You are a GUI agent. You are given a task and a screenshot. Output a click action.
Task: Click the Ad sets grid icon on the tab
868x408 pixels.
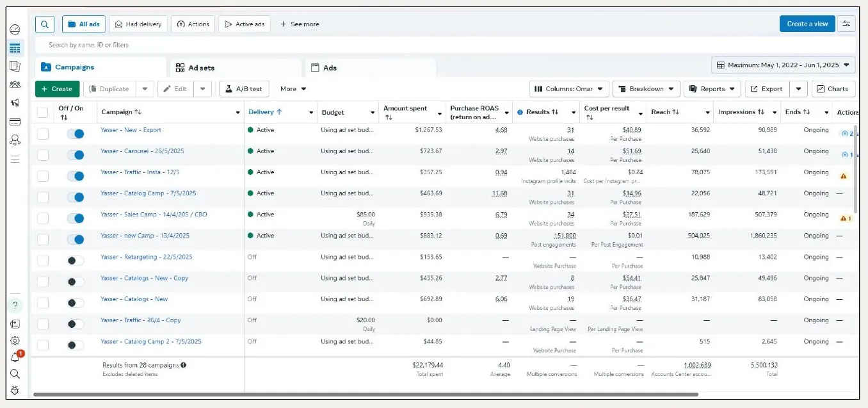(x=180, y=67)
